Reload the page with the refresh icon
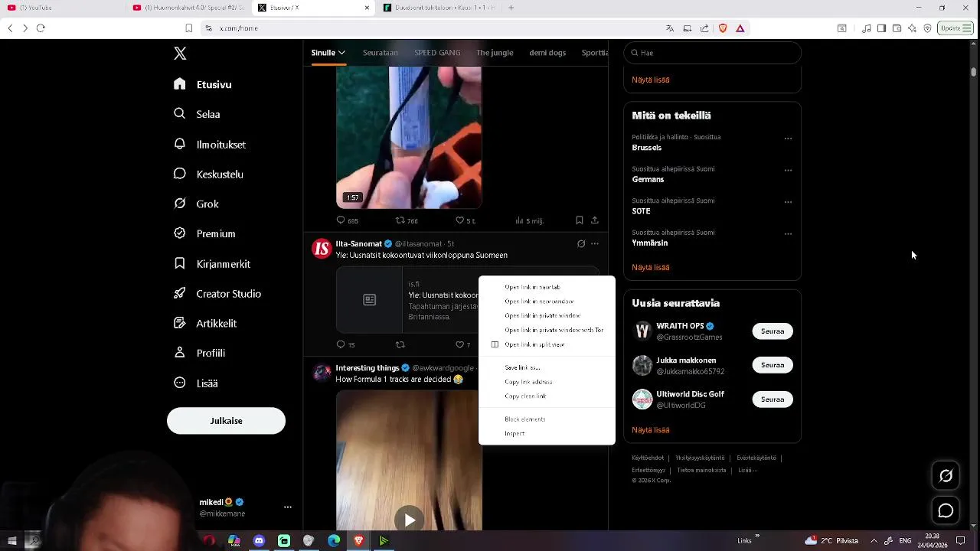The width and height of the screenshot is (980, 551). tap(41, 28)
